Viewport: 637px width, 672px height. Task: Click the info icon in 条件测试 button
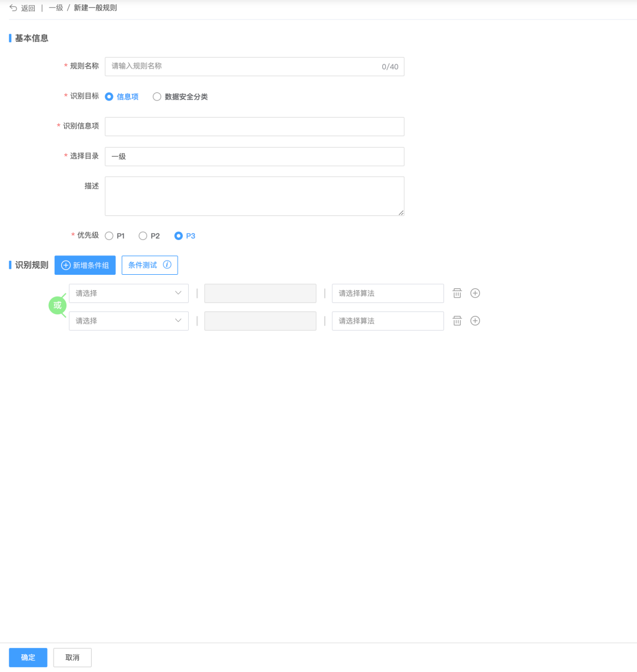tap(167, 264)
